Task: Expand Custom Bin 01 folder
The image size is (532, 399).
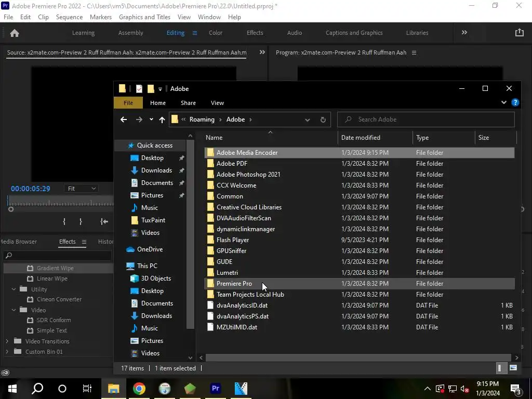Action: pos(7,352)
